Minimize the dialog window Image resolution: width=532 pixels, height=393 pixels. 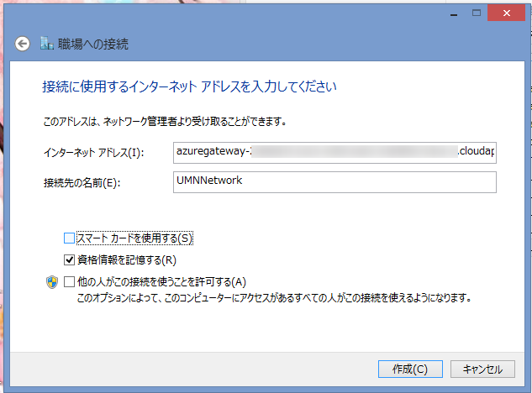454,13
